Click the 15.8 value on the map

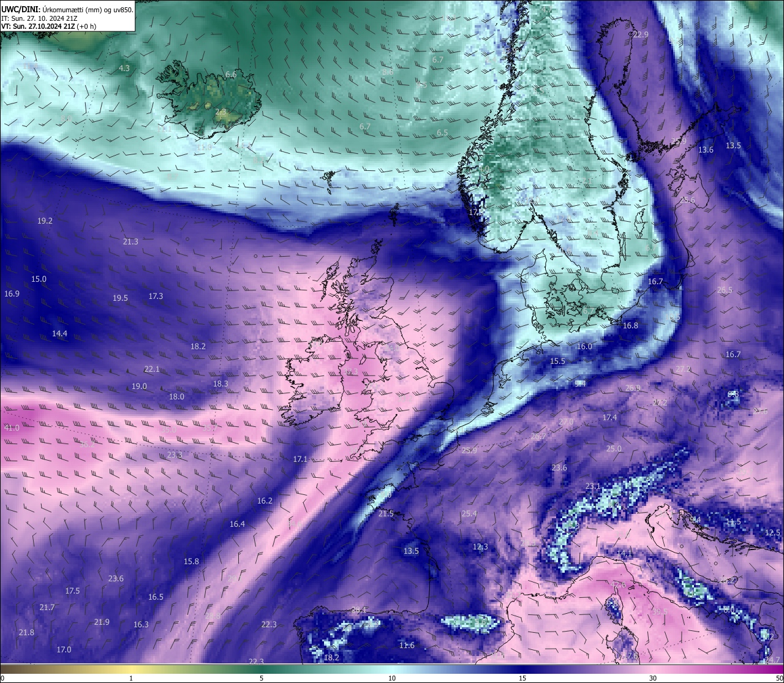(x=191, y=561)
